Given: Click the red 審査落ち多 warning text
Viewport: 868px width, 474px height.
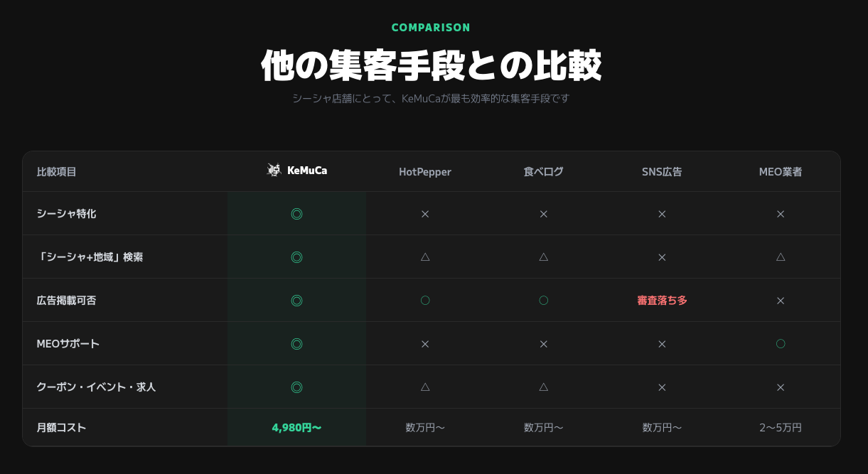Looking at the screenshot, I should click(x=662, y=300).
